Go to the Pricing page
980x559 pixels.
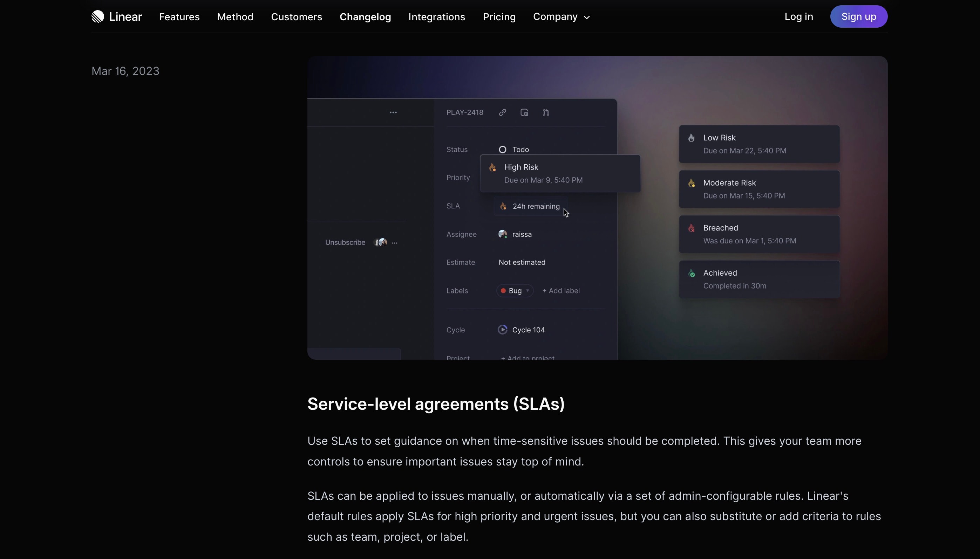[x=499, y=17]
